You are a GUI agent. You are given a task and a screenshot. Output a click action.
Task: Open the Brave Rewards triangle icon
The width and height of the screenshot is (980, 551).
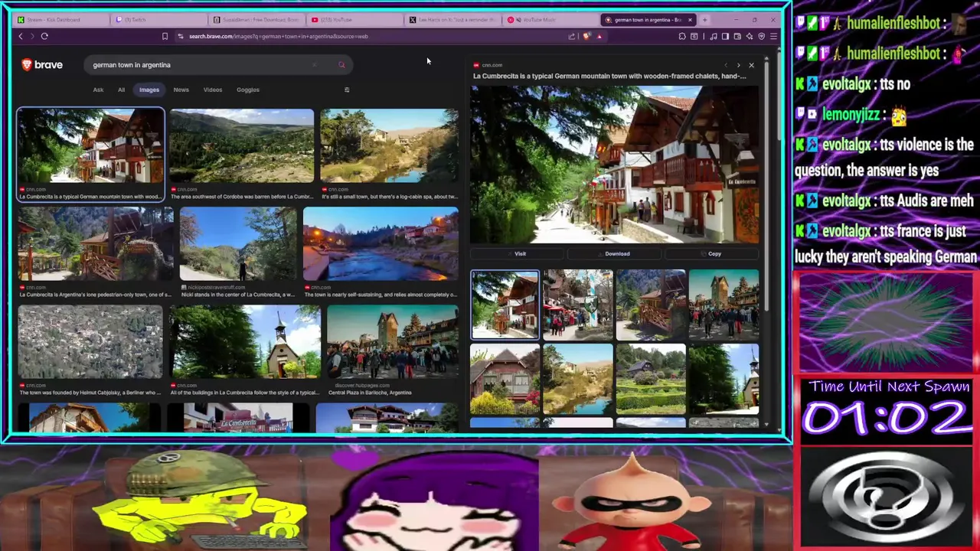click(x=599, y=36)
